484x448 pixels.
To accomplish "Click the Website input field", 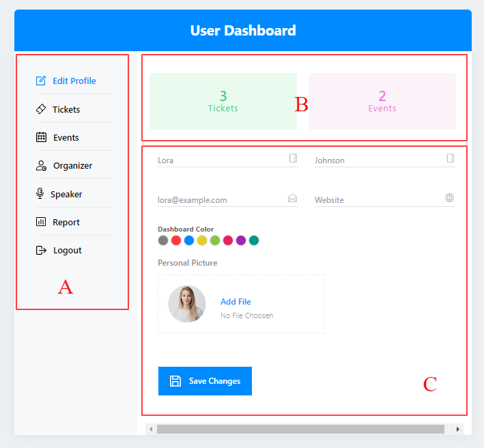I will pyautogui.click(x=385, y=200).
